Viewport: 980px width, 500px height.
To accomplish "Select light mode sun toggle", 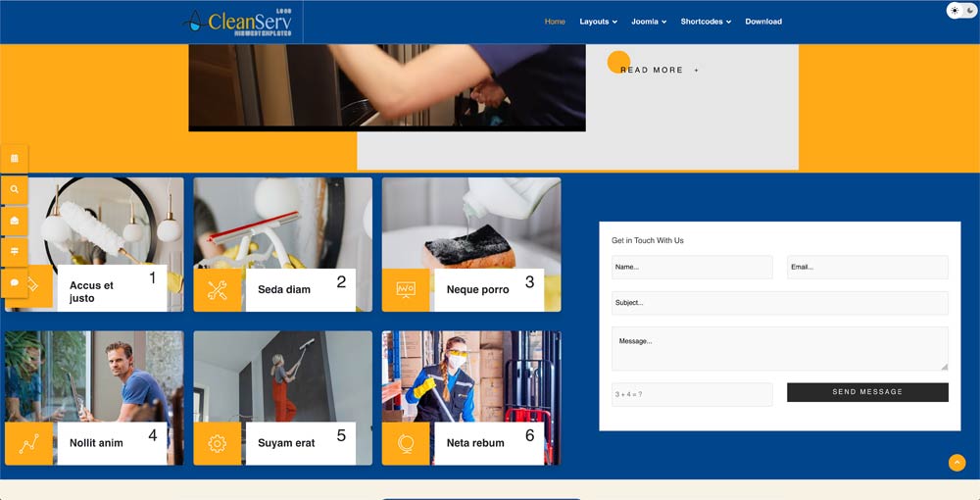I will [x=955, y=11].
